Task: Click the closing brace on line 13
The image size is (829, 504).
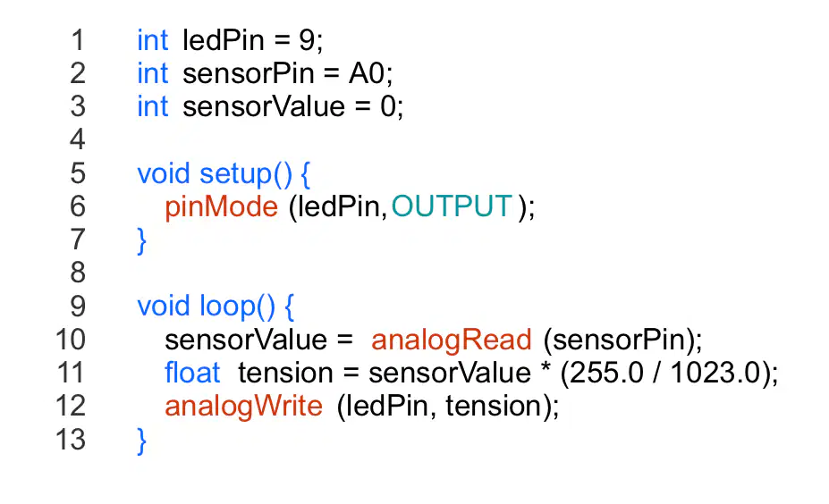Action: tap(141, 441)
